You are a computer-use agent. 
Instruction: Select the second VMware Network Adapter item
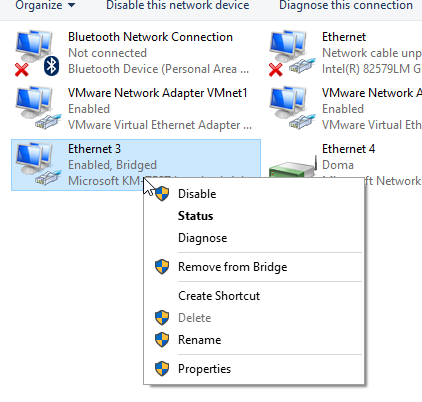[x=345, y=108]
